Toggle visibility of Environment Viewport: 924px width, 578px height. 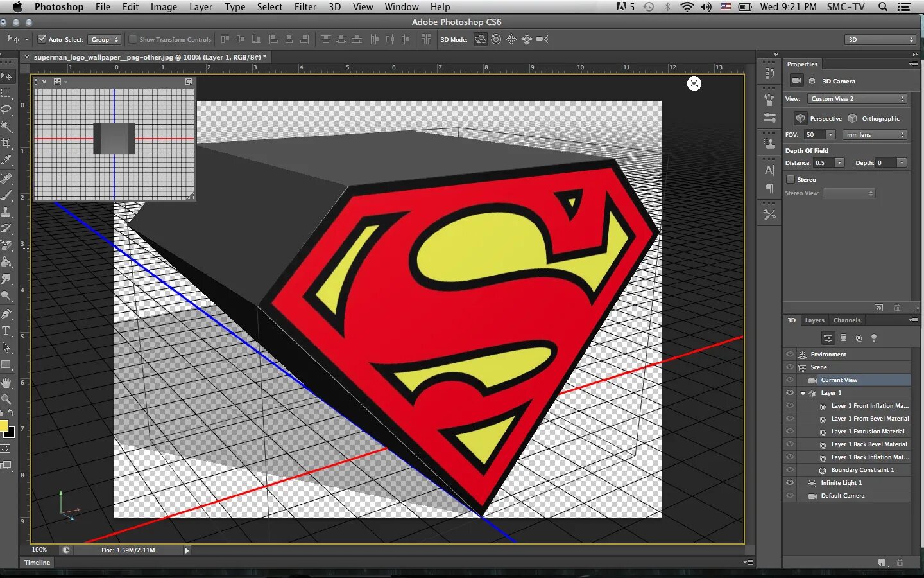pos(790,354)
